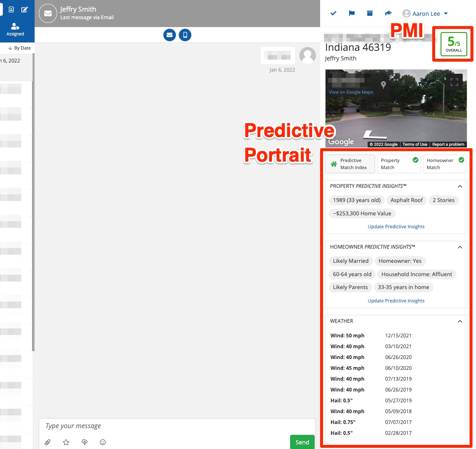Select the mobile phone channel icon
Screen dimensions: 476x449
(x=185, y=35)
